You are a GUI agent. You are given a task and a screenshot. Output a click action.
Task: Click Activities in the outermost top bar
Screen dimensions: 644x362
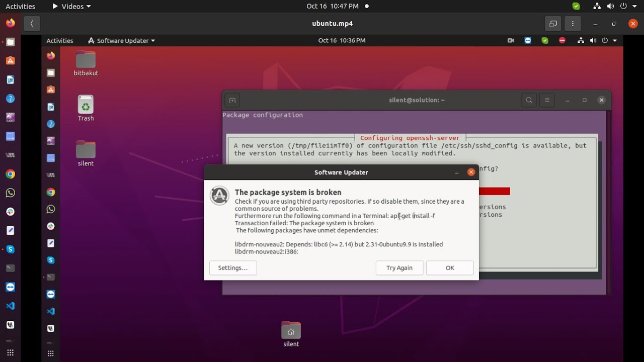click(x=20, y=7)
